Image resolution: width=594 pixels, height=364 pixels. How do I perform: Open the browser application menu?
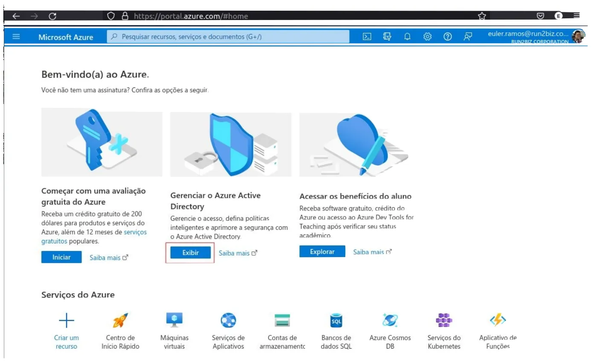point(577,16)
